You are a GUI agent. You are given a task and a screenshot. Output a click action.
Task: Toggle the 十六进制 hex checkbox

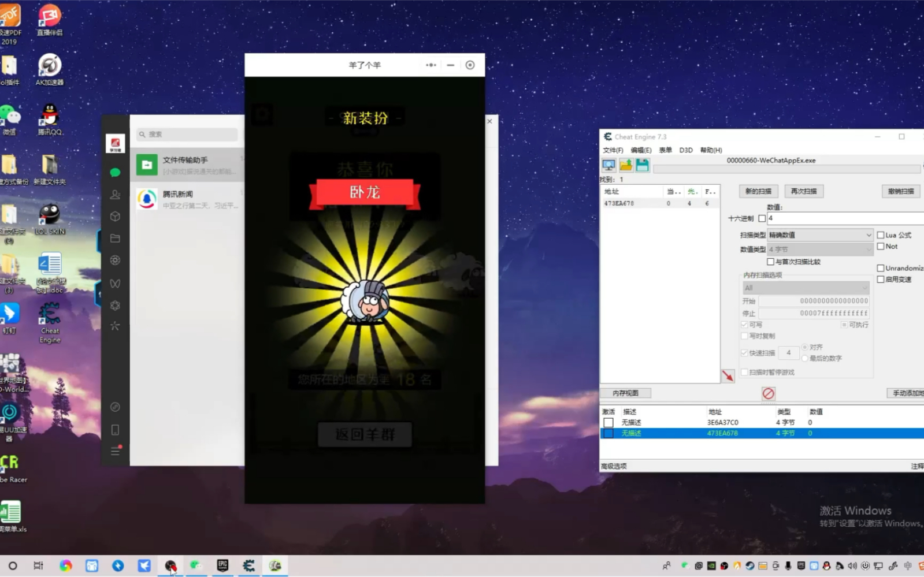pos(762,218)
